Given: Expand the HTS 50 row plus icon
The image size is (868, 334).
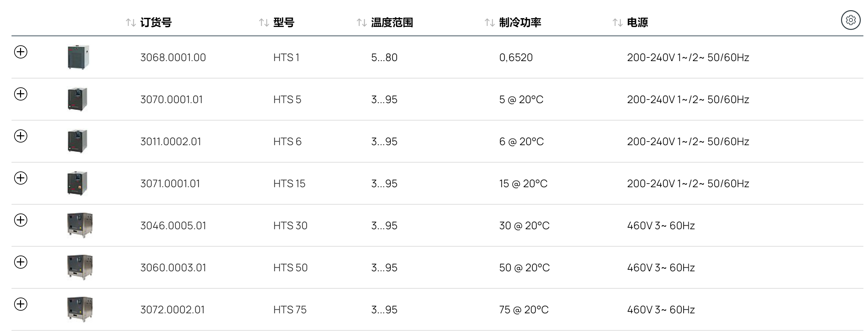Looking at the screenshot, I should tap(21, 262).
